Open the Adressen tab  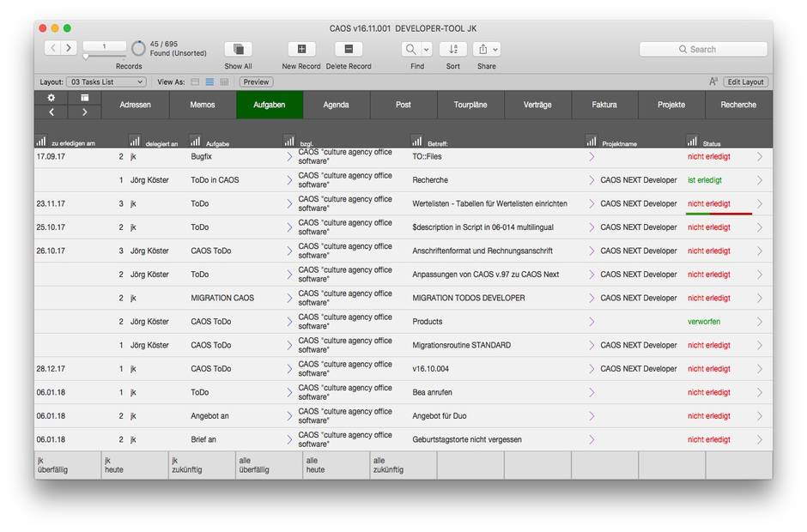[x=135, y=105]
